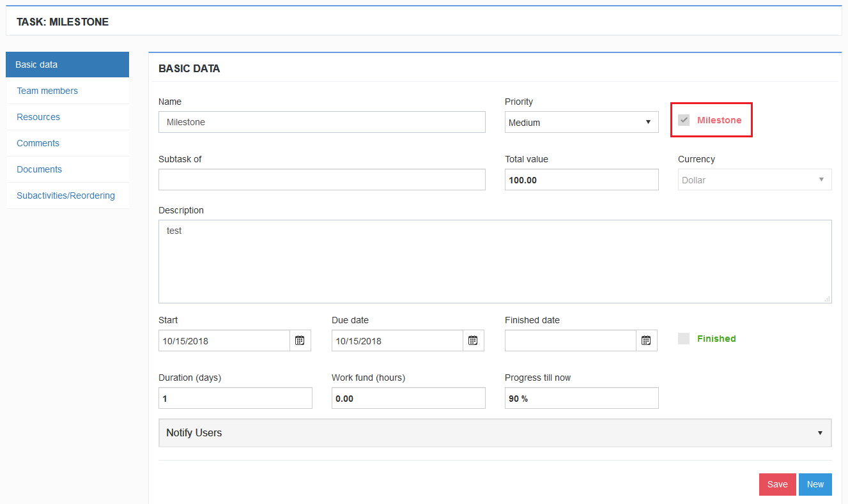Open the Resources tab

pos(67,117)
